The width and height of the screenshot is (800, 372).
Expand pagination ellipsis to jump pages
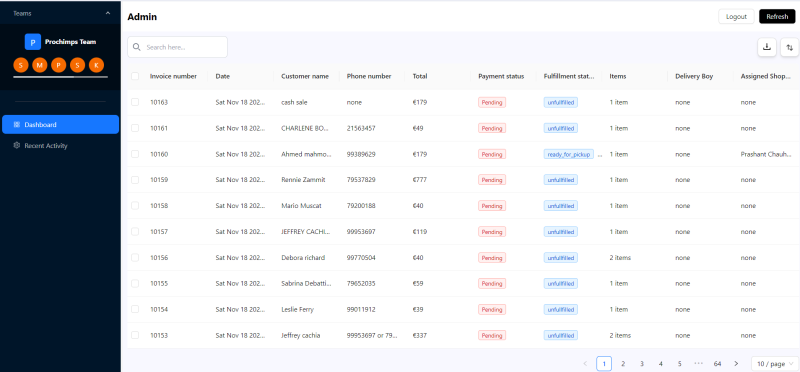tap(698, 364)
